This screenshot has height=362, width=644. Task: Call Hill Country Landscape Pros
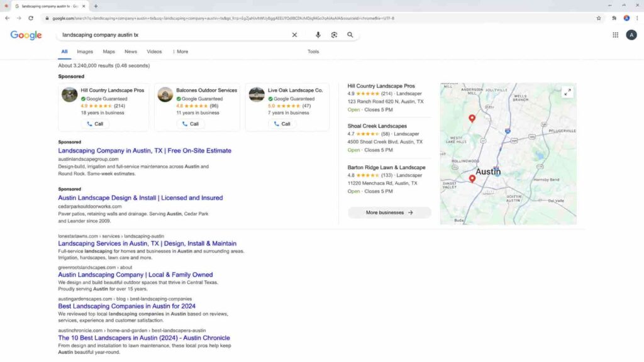coord(95,124)
